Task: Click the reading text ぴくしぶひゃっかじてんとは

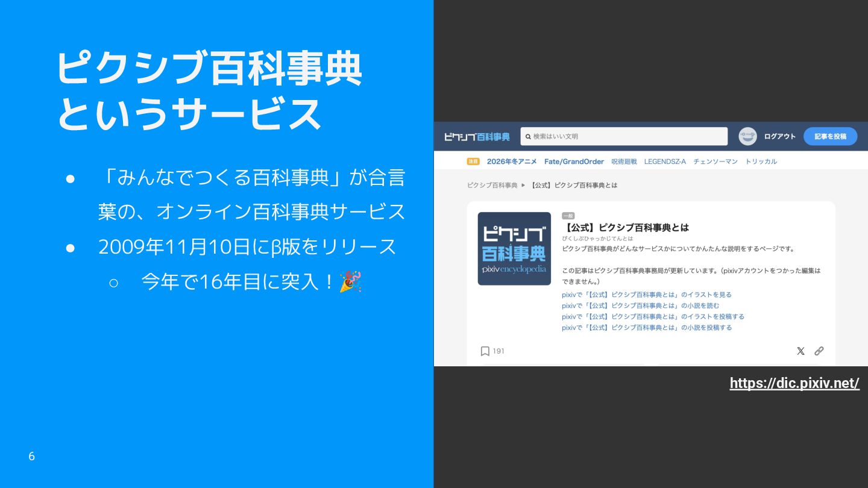Action: [x=597, y=239]
